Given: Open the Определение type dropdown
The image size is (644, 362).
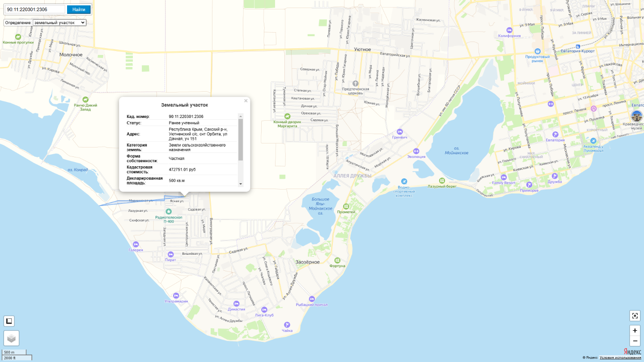Looking at the screenshot, I should point(59,22).
